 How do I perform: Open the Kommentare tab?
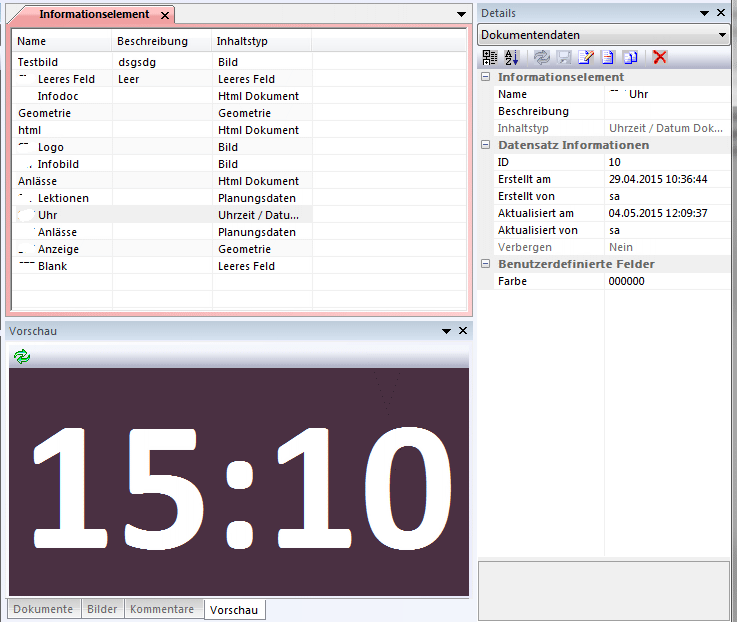pyautogui.click(x=162, y=609)
